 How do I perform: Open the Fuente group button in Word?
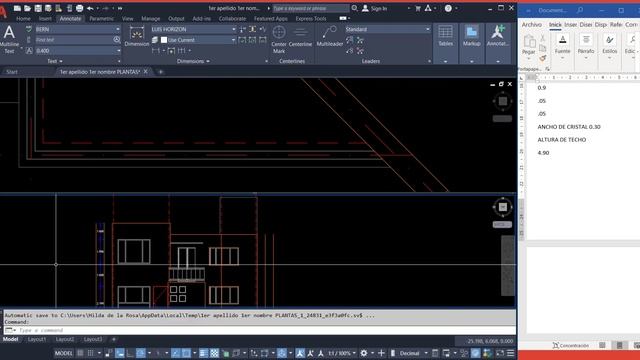[562, 46]
